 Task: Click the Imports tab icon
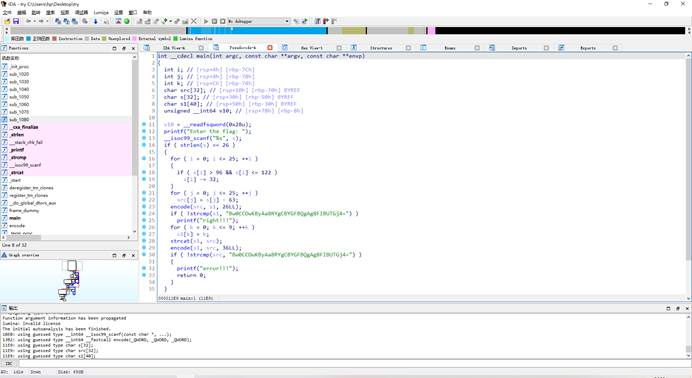(492, 48)
